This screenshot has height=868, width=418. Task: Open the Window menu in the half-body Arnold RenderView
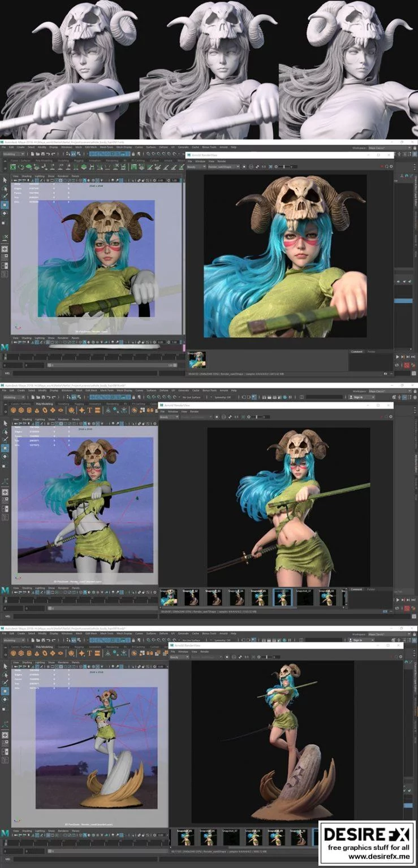pos(173,411)
